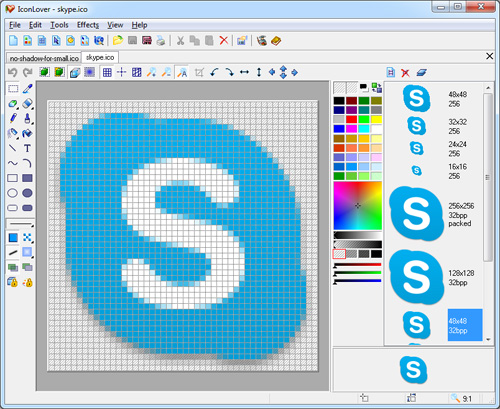Select the pencil drawing tool
This screenshot has height=409, width=500.
coord(13,118)
